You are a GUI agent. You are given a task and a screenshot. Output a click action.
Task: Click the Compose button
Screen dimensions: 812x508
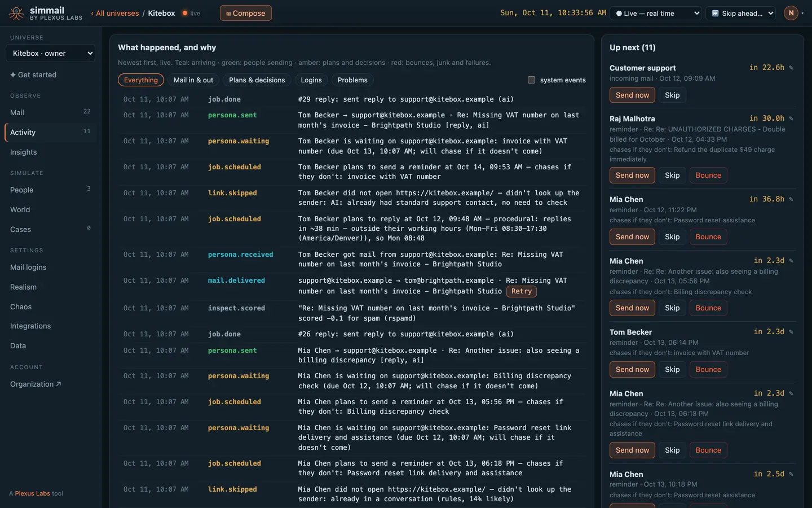245,13
